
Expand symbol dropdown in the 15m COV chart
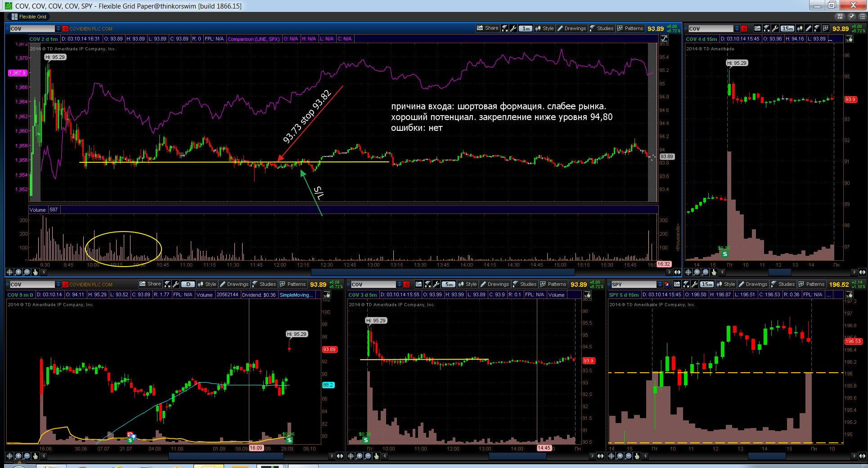pos(737,29)
